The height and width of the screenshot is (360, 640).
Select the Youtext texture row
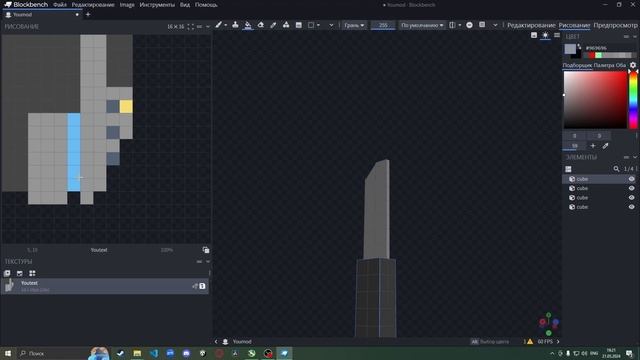[105, 286]
